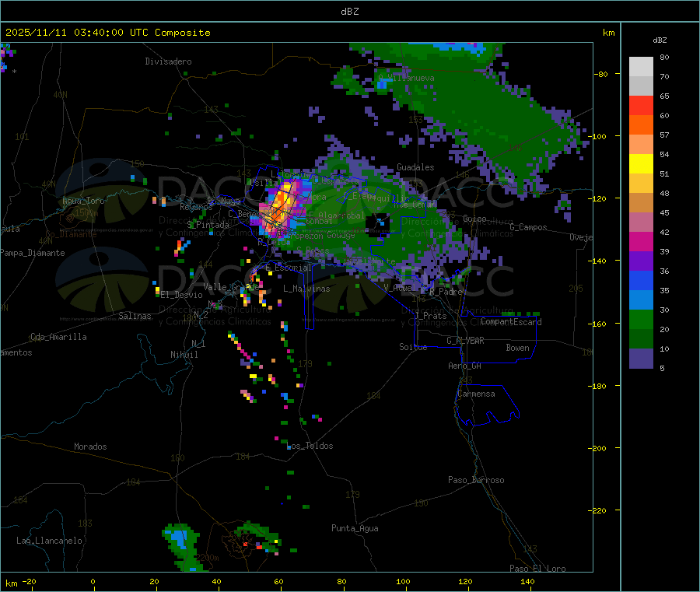Click the 'G_Campos' map label
The image size is (700, 592).
pos(529,227)
